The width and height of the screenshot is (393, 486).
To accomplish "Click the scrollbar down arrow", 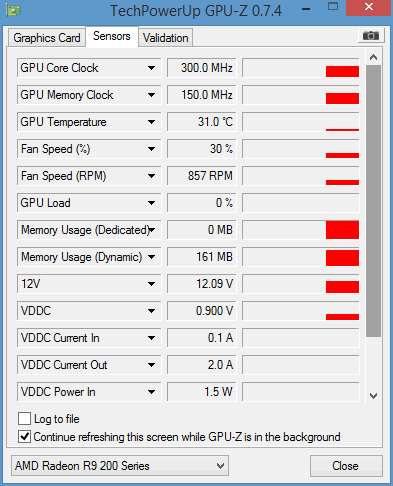I will 373,396.
